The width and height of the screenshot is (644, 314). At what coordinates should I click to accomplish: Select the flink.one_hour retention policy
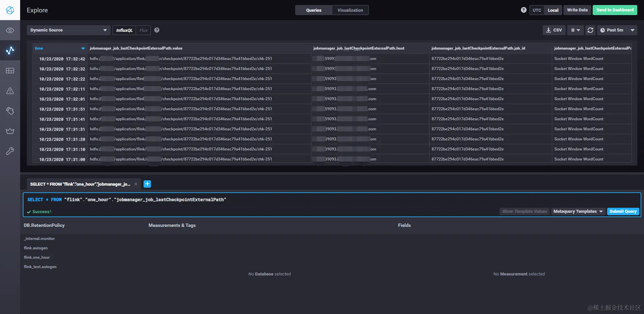point(37,257)
